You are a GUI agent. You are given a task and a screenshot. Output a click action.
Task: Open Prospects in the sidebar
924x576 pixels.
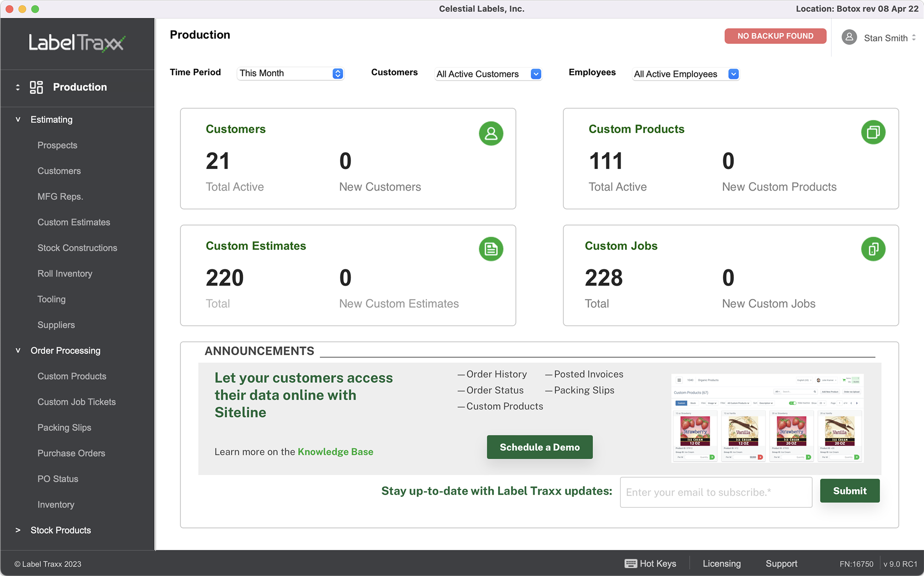[57, 146]
